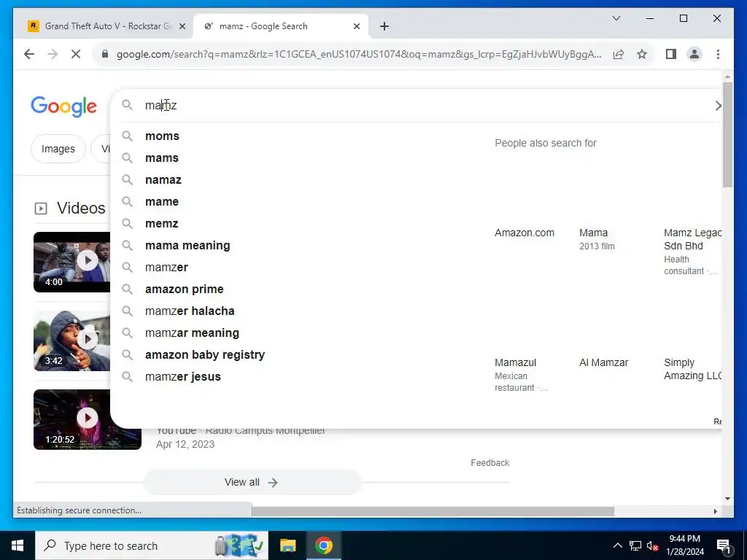Click the suggestions panel right arrow
Screen dimensions: 747x560
[x=718, y=106]
